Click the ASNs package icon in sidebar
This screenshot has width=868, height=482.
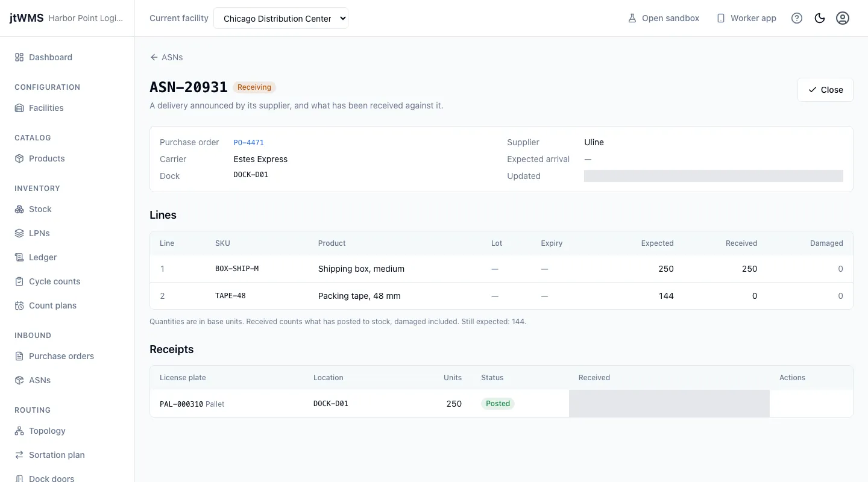(x=19, y=380)
